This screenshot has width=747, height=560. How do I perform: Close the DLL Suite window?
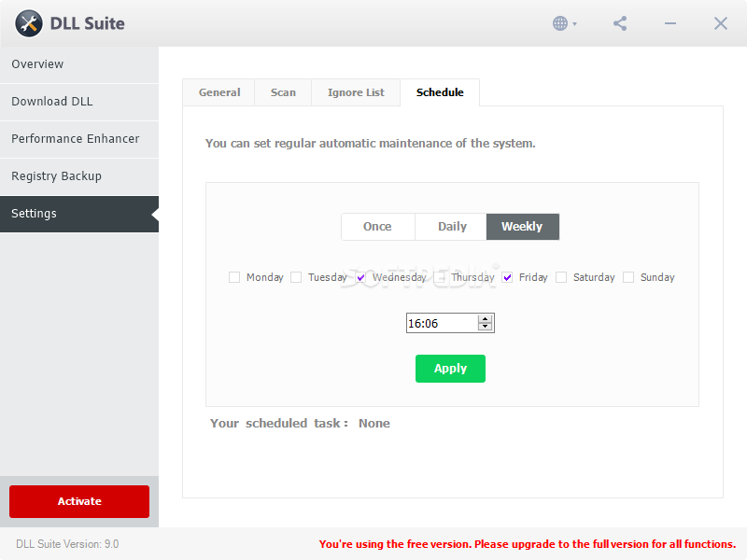tap(720, 23)
